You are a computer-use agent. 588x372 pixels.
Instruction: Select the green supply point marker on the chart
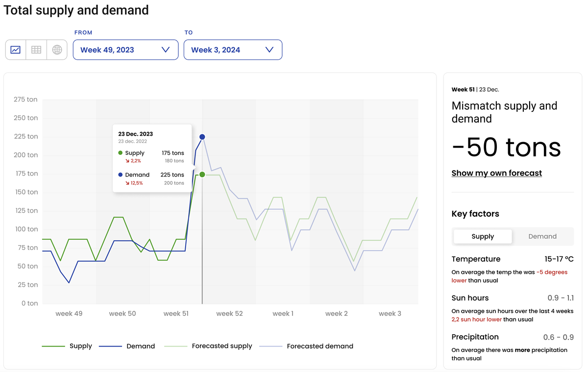tap(202, 174)
